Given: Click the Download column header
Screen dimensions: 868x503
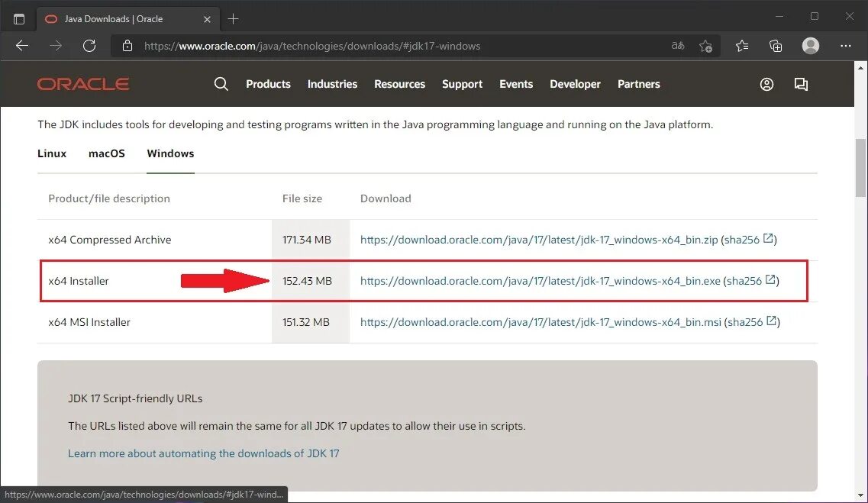Looking at the screenshot, I should click(x=386, y=198).
